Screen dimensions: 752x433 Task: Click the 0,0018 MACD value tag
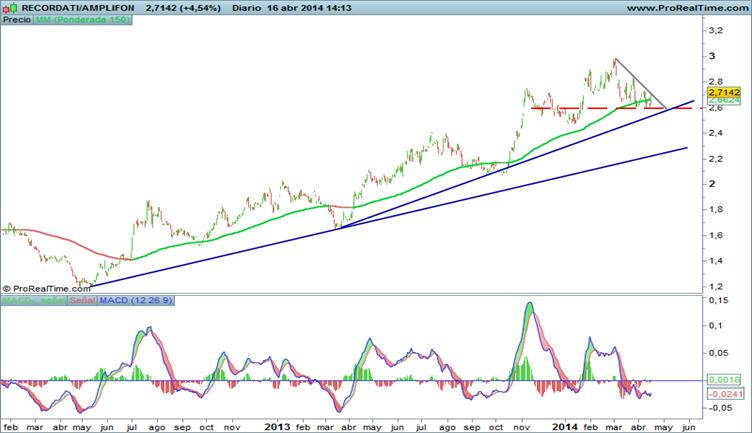tap(724, 380)
